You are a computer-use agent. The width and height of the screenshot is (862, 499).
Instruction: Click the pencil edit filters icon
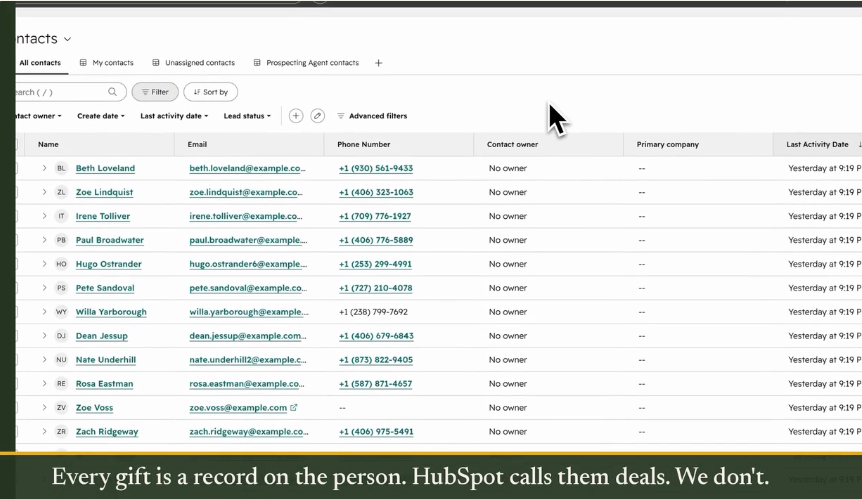[x=317, y=116]
